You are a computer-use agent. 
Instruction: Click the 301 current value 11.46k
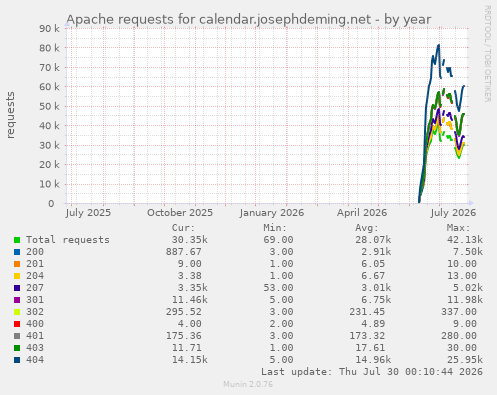[x=190, y=300]
